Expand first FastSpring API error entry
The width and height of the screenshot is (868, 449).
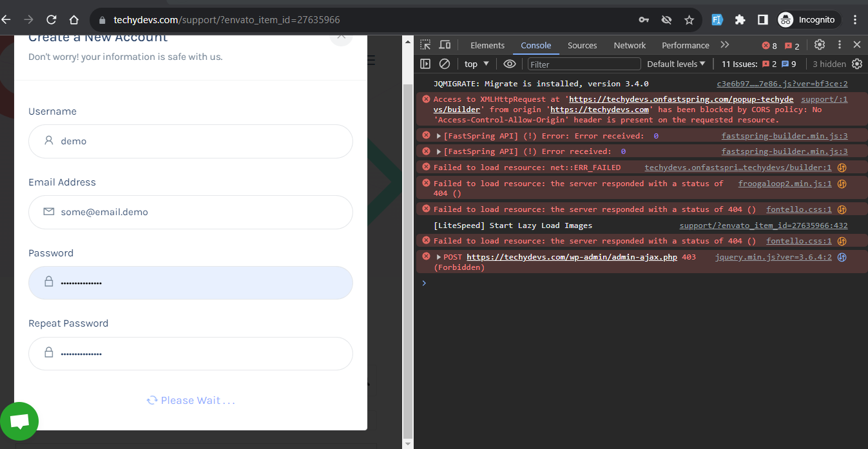tap(439, 136)
